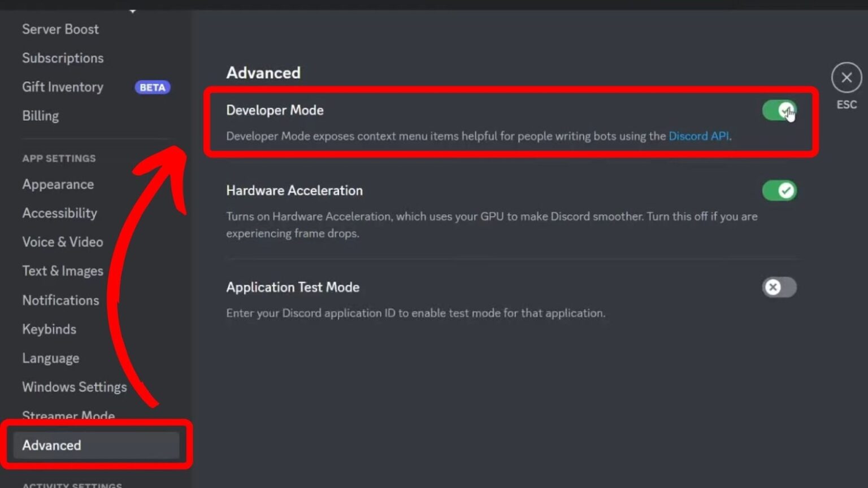Open the Discord API link
Screen dimensions: 868x488
point(698,136)
